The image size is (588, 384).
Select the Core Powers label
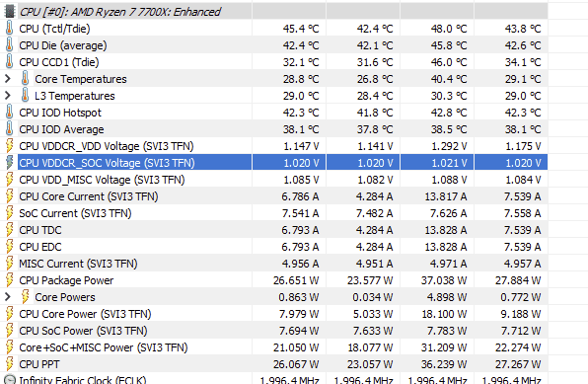[x=65, y=297]
